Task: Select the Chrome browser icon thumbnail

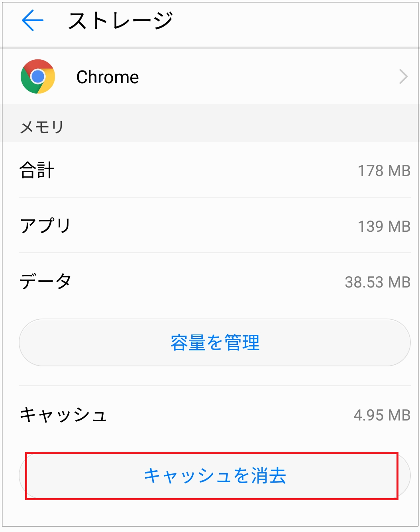Action: pyautogui.click(x=38, y=76)
